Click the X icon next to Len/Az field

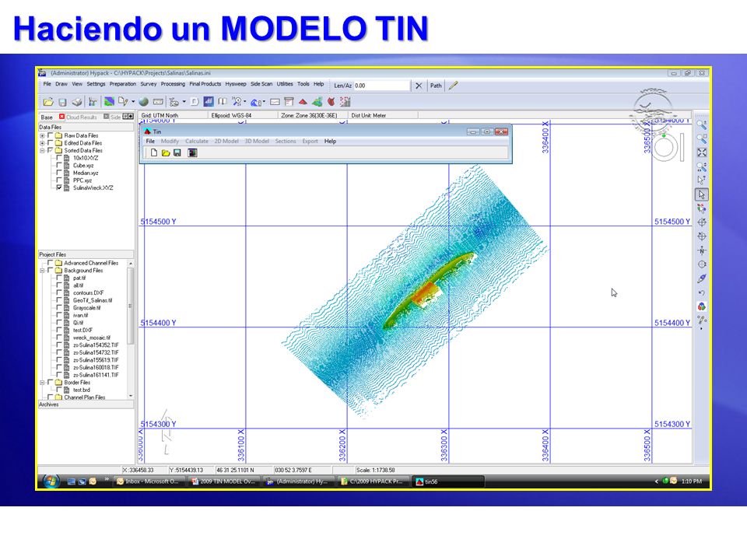click(419, 86)
